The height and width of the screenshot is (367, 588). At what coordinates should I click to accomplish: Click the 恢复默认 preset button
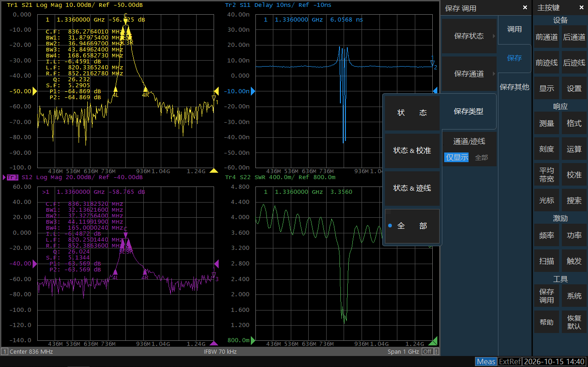[x=574, y=322]
